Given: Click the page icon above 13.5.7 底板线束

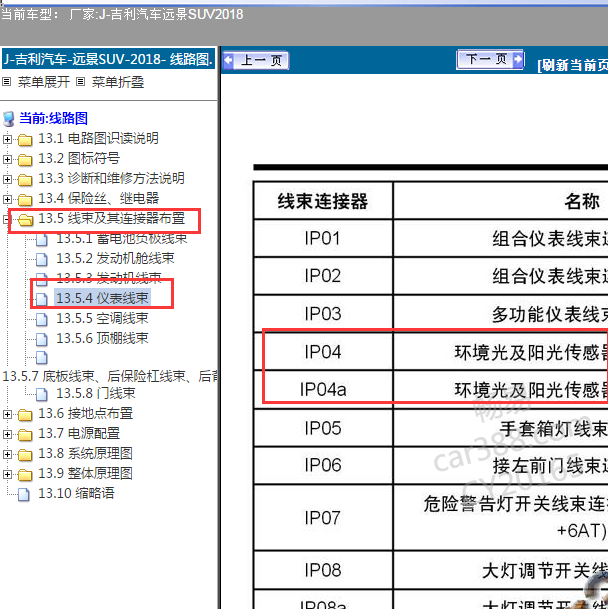Looking at the screenshot, I should [42, 357].
